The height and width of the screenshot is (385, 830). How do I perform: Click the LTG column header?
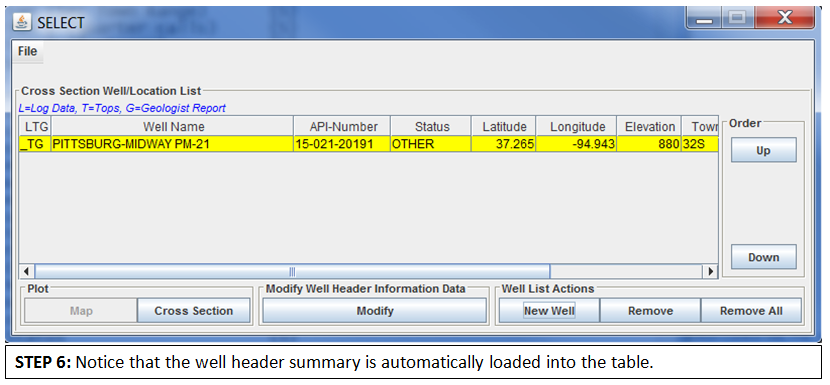coord(35,127)
